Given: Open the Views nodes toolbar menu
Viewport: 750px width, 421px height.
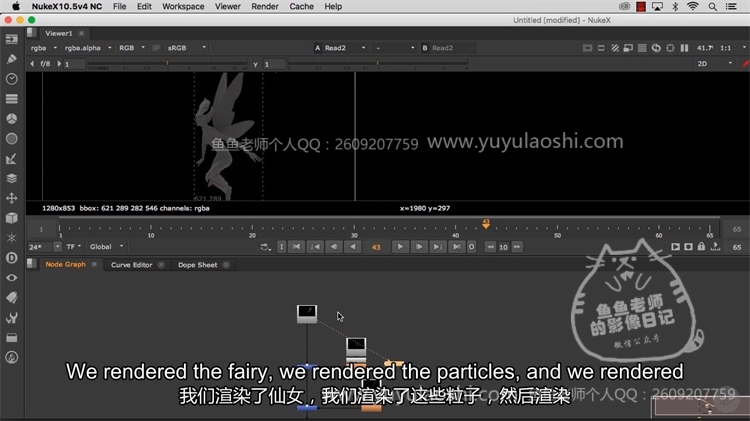Looking at the screenshot, I should (x=11, y=278).
